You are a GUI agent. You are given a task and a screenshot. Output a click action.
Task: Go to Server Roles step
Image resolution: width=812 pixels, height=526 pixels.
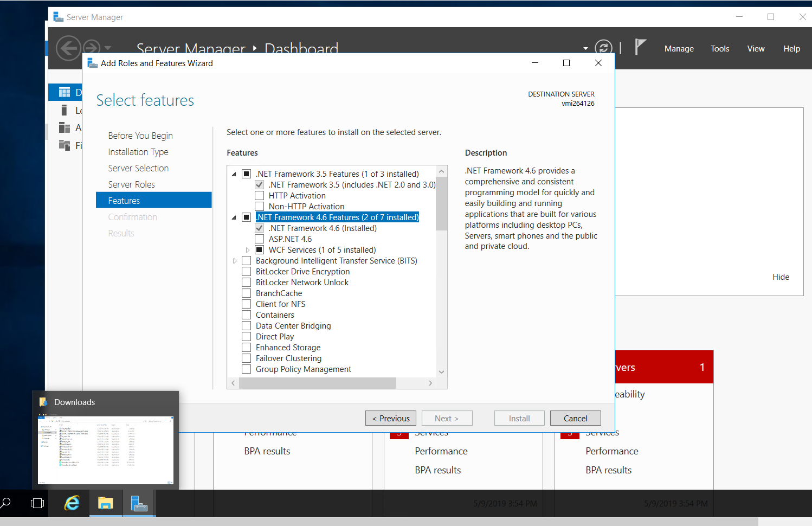(x=131, y=184)
